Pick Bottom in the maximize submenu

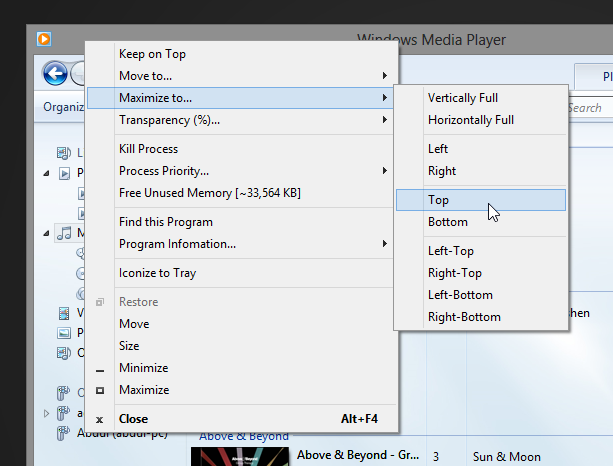point(481,222)
